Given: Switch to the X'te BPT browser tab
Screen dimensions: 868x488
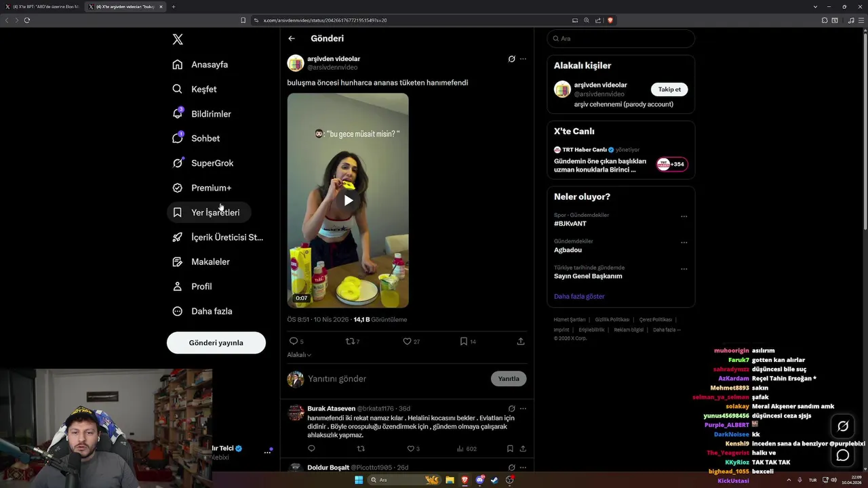Looking at the screenshot, I should pos(42,7).
